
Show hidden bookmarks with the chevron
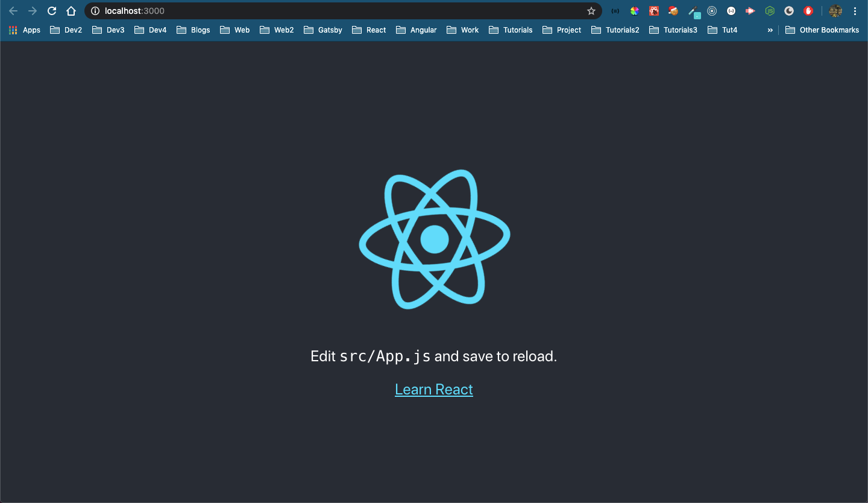pos(770,30)
